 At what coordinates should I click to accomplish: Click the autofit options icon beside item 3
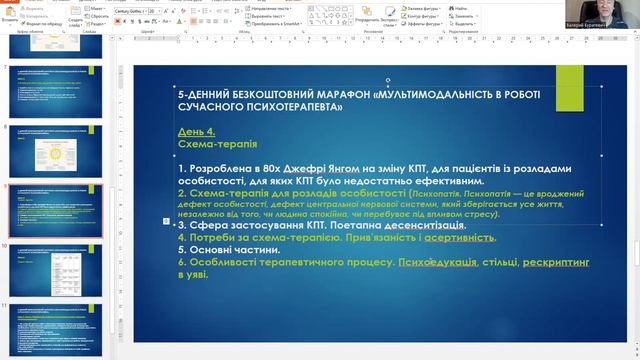click(x=166, y=221)
